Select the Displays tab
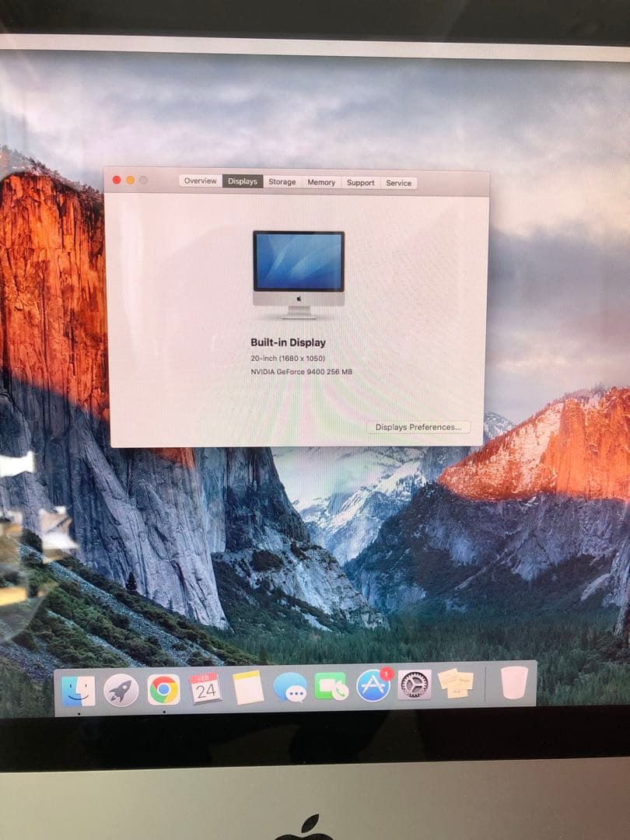630x840 pixels. [243, 181]
